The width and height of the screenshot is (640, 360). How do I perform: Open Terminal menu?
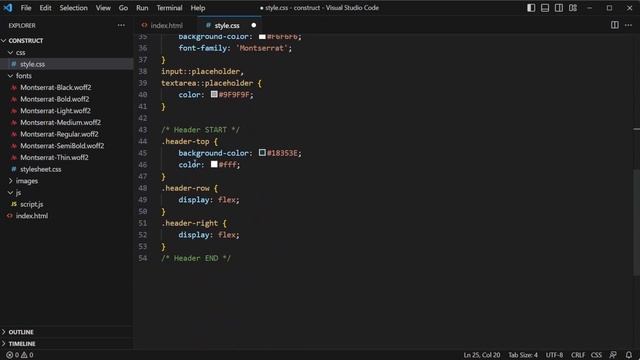pyautogui.click(x=169, y=8)
